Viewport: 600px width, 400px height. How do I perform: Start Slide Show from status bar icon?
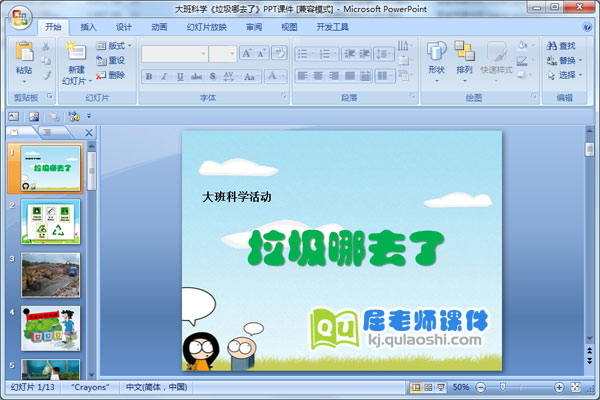click(441, 387)
